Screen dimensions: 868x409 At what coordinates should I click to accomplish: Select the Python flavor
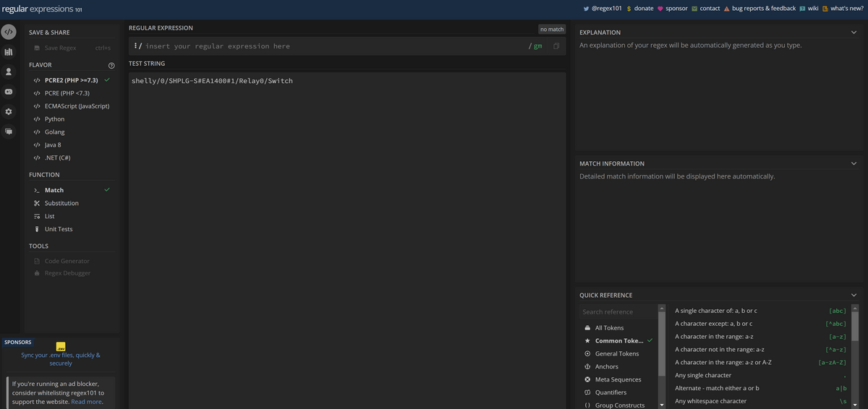click(54, 119)
